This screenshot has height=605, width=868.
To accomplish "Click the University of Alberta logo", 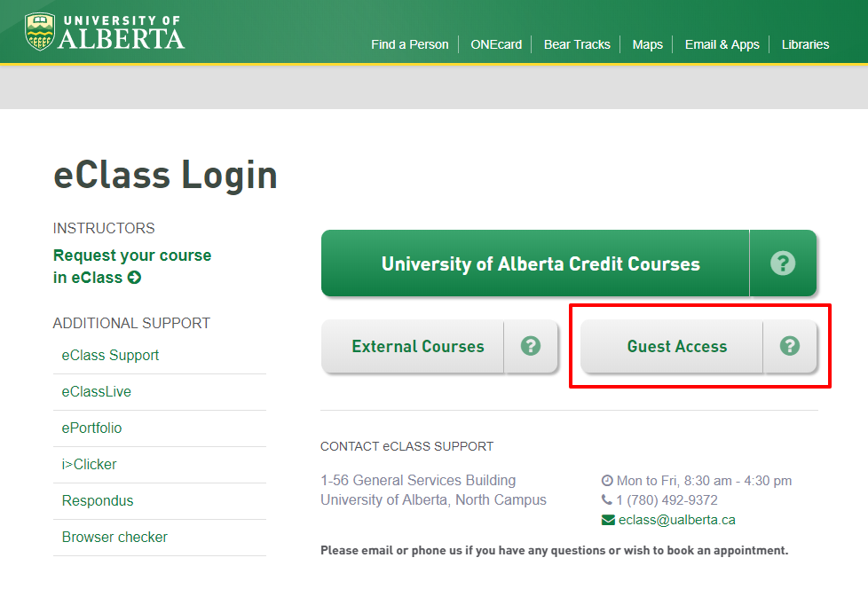I will tap(105, 31).
